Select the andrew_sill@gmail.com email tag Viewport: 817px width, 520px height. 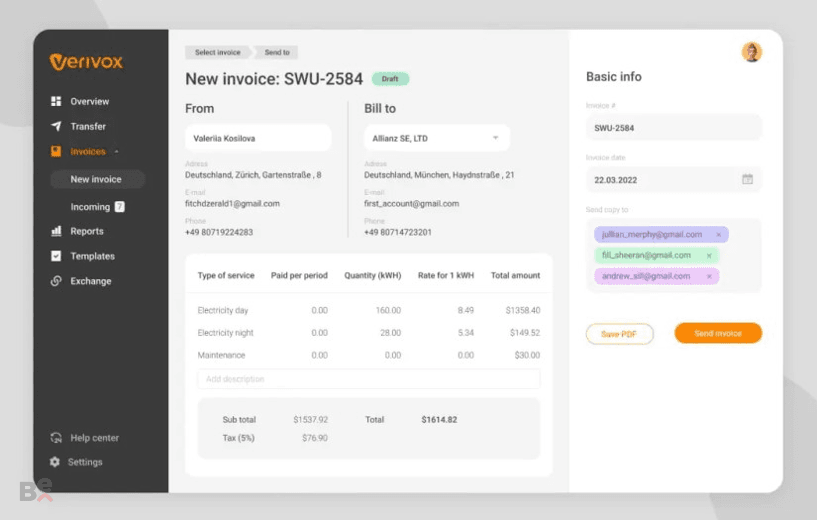[x=657, y=276]
